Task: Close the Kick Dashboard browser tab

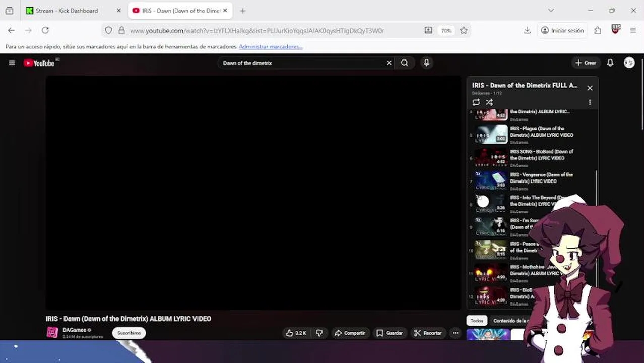Action: pos(119,11)
